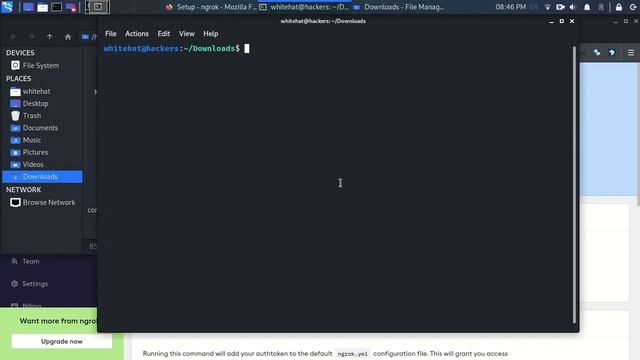The width and height of the screenshot is (640, 360).
Task: Go to home folder in file manager
Action: pos(68,37)
